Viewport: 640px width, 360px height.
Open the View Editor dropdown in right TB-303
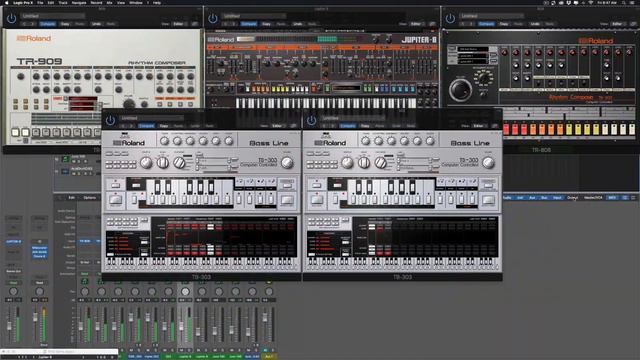pyautogui.click(x=480, y=126)
